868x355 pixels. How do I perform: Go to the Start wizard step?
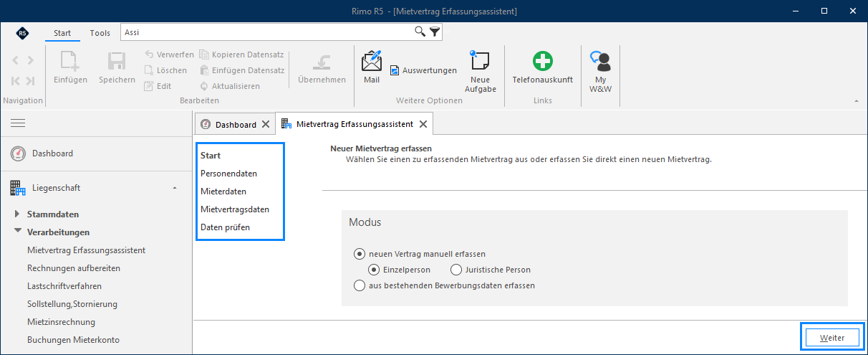(211, 156)
